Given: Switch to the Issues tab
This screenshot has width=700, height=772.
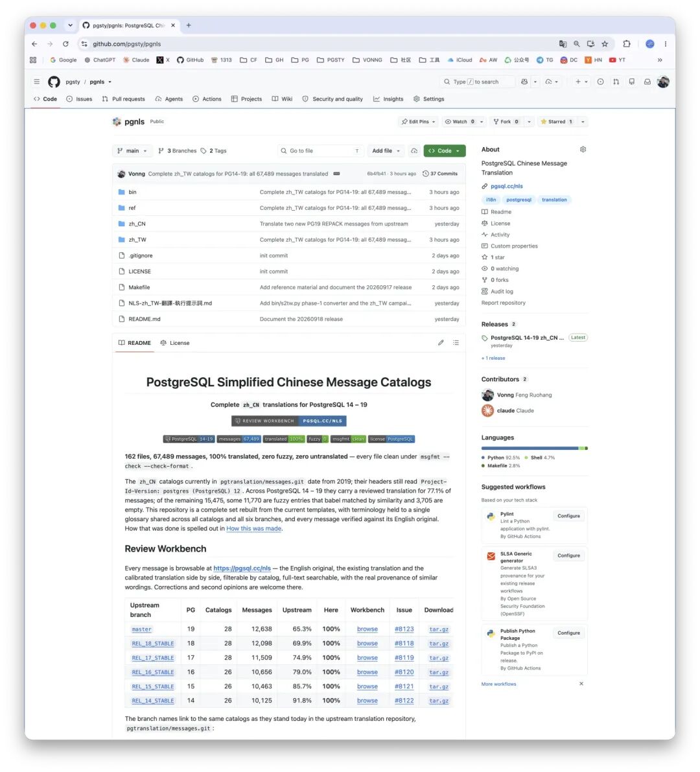Looking at the screenshot, I should point(79,99).
